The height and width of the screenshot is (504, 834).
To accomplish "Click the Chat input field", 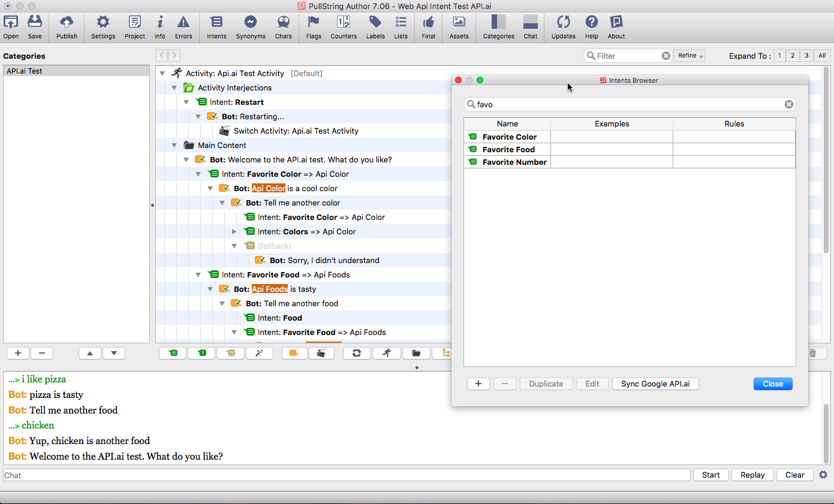I will point(347,475).
